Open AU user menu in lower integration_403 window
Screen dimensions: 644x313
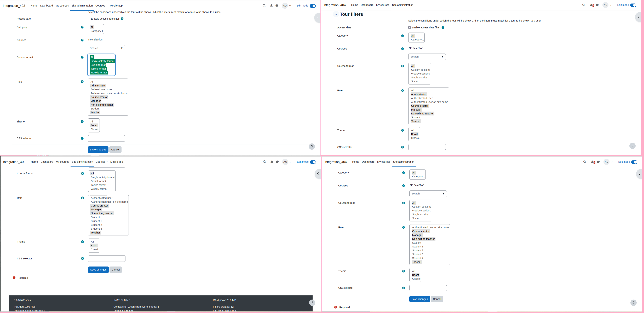(287, 162)
